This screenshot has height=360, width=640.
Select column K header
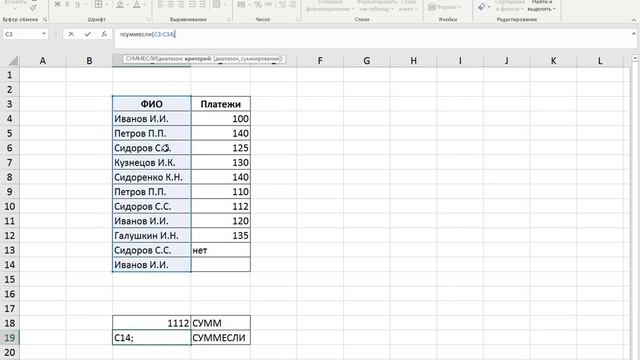tap(553, 61)
